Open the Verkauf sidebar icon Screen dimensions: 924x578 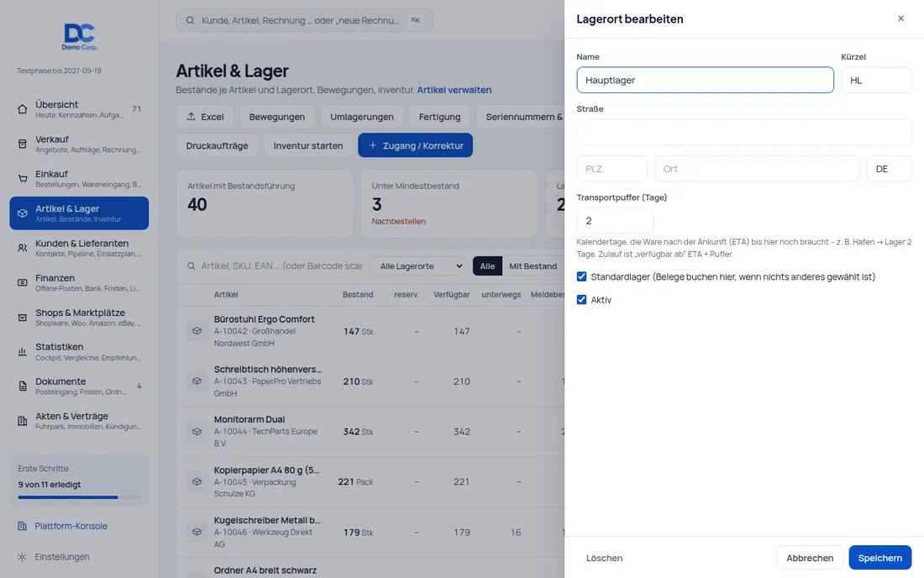point(23,144)
